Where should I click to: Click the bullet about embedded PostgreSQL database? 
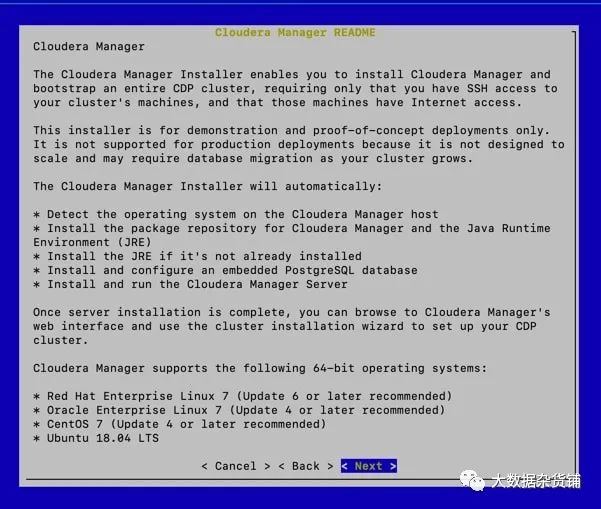(225, 270)
